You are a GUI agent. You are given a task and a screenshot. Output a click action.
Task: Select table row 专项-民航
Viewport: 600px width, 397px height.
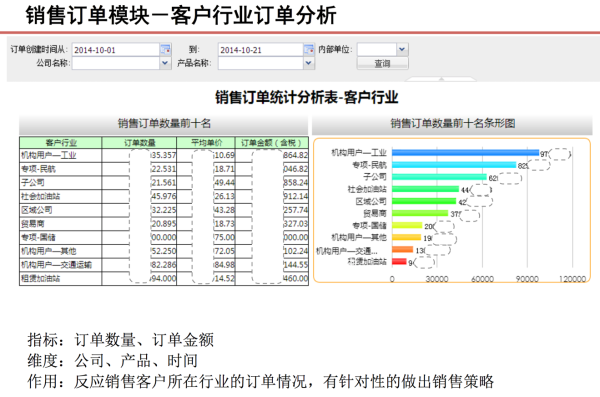pos(164,169)
